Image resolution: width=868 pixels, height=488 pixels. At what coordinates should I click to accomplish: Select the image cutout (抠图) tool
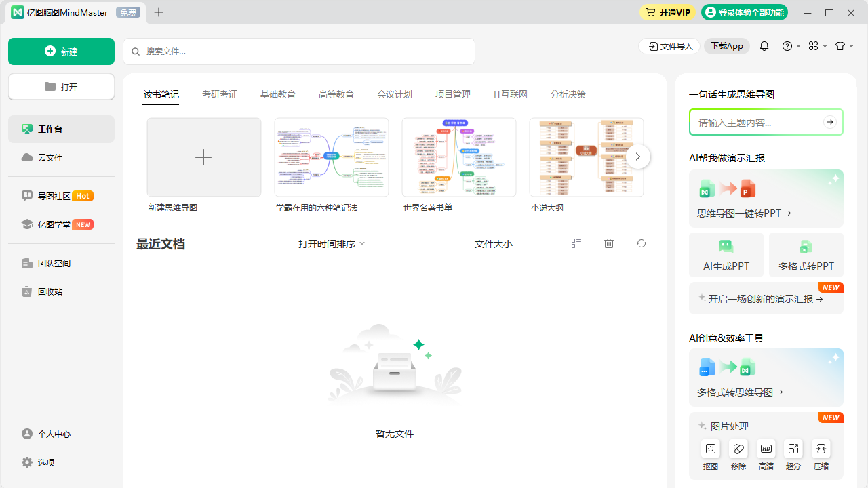711,449
